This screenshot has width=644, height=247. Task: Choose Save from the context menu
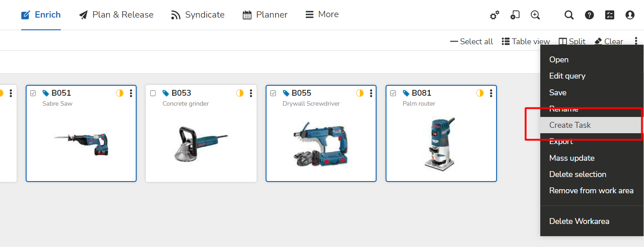(558, 93)
